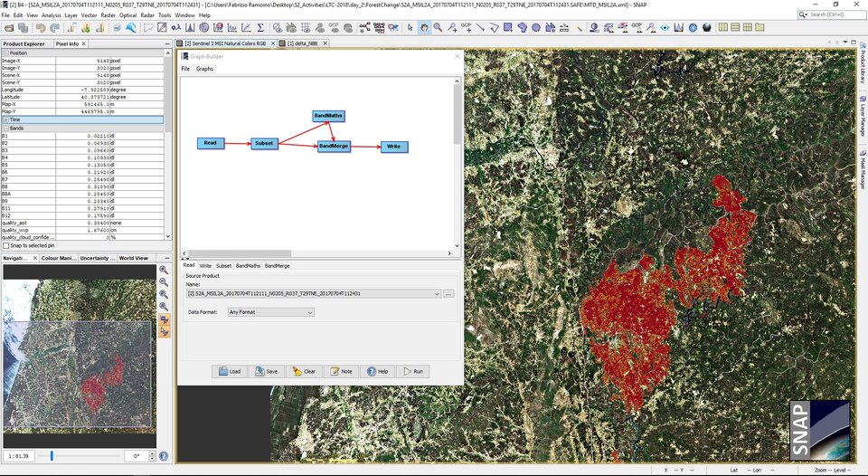Click the Clear button in Graph Builder

tap(304, 371)
